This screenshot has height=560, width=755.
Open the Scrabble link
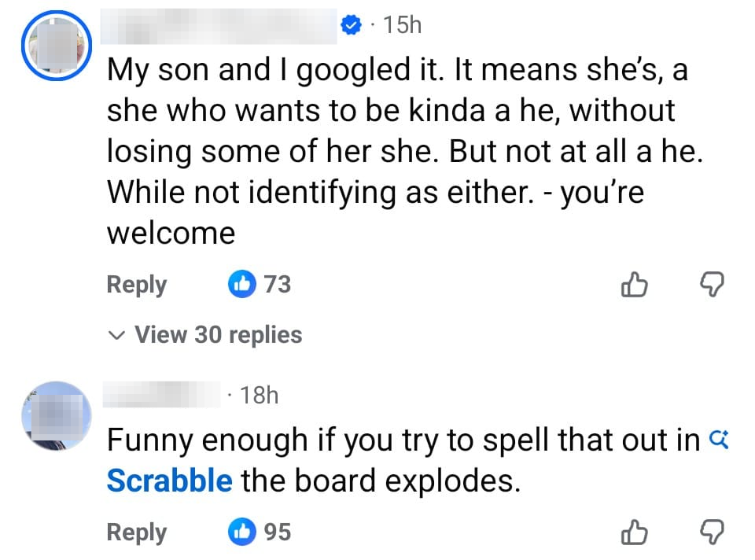169,480
